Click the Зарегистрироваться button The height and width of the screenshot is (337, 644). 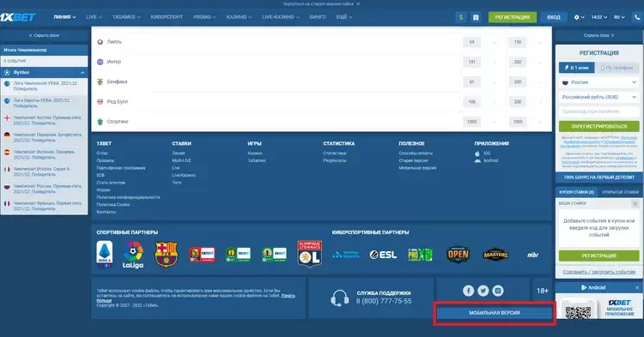pyautogui.click(x=598, y=126)
